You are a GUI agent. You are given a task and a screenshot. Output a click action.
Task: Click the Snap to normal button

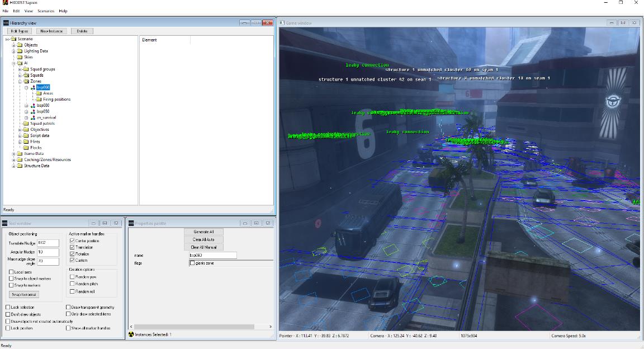(24, 294)
